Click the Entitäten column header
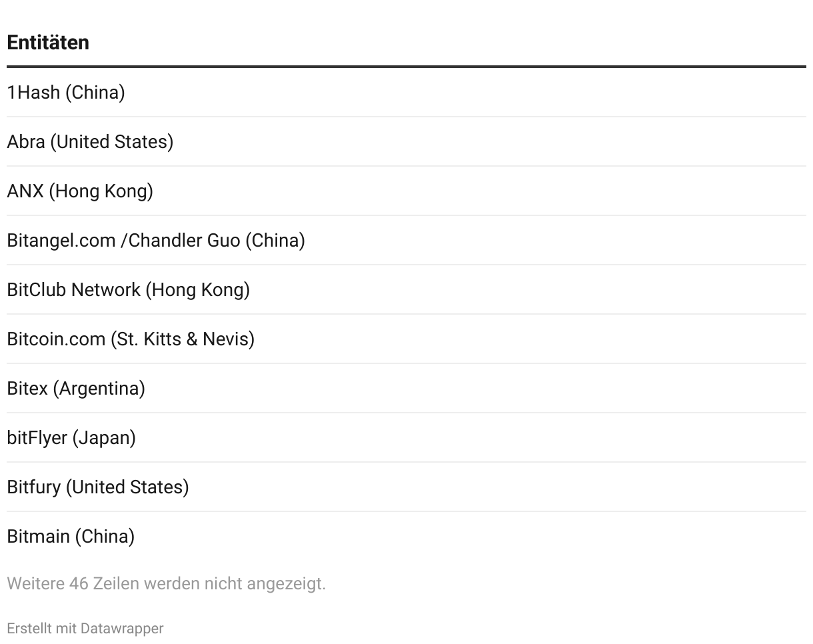The image size is (813, 644). [x=48, y=42]
